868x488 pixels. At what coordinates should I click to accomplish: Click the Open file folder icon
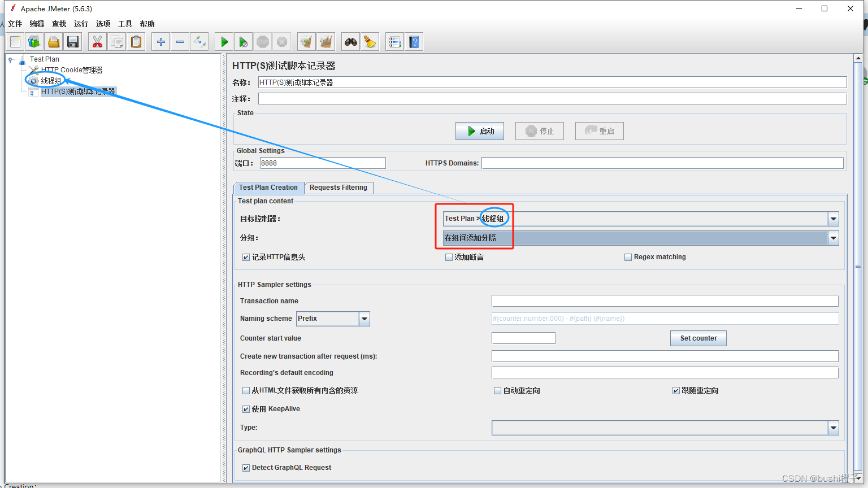[54, 42]
